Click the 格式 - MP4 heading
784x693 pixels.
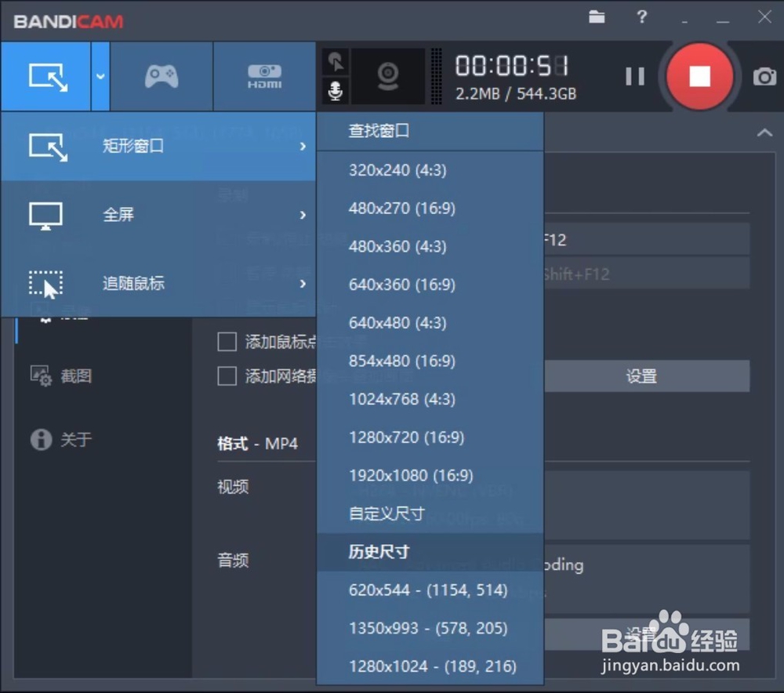(257, 444)
